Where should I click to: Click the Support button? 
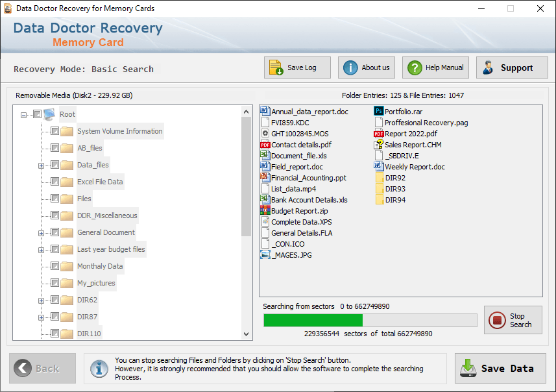tap(512, 67)
